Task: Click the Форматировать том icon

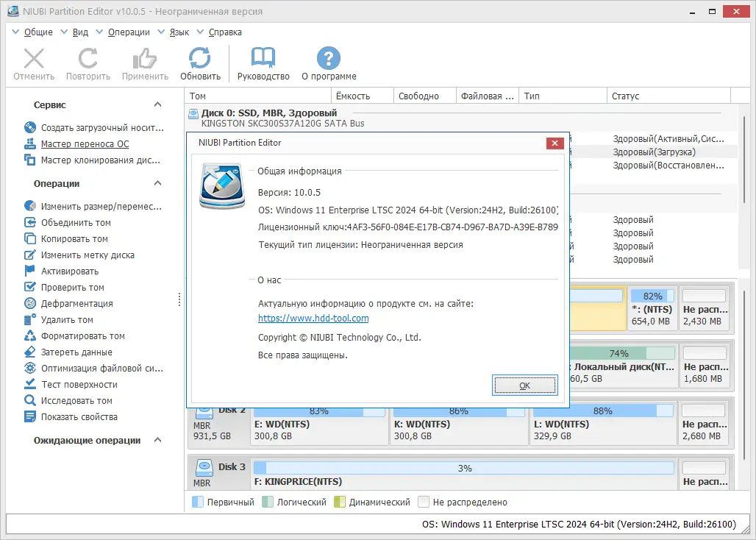Action: pyautogui.click(x=30, y=335)
